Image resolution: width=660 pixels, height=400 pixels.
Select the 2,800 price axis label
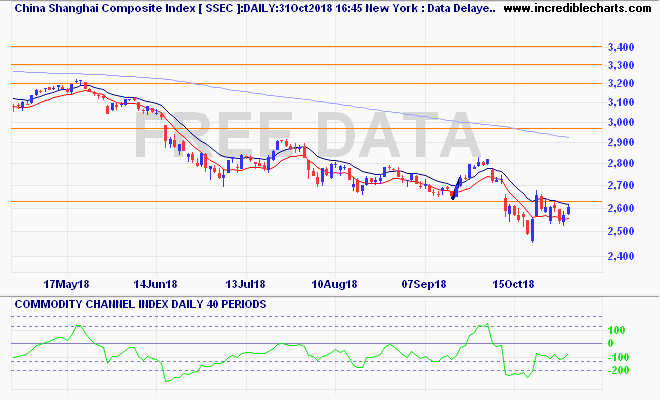click(621, 163)
